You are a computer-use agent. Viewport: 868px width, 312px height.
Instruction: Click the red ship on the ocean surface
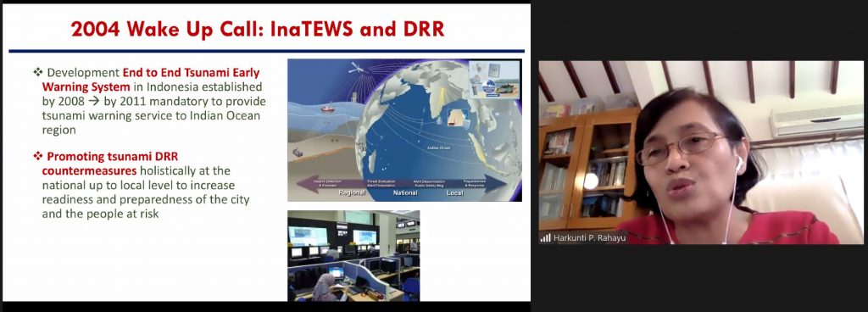coord(328,109)
